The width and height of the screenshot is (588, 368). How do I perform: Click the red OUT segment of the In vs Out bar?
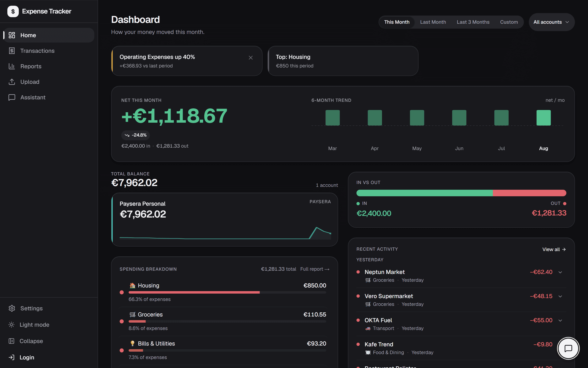point(529,193)
